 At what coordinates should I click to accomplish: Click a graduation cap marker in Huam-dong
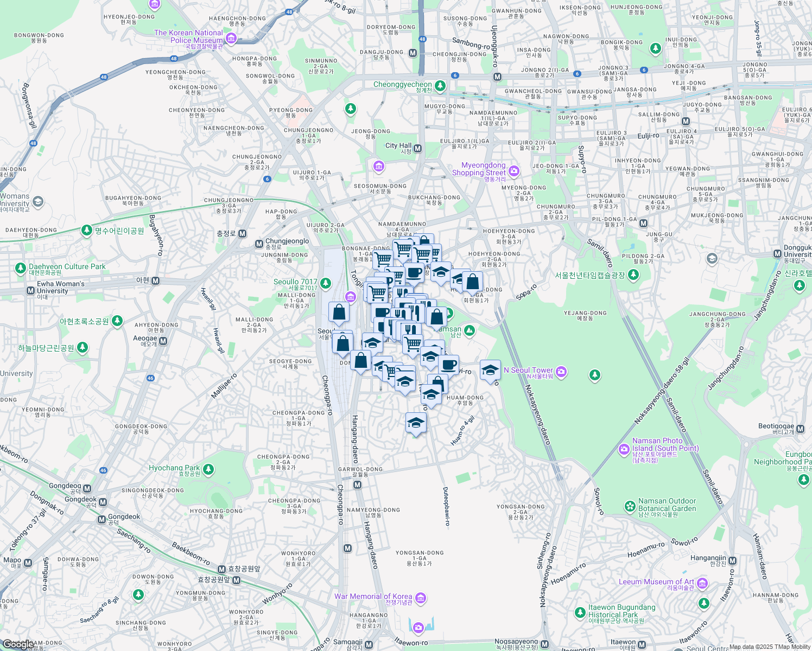430,394
